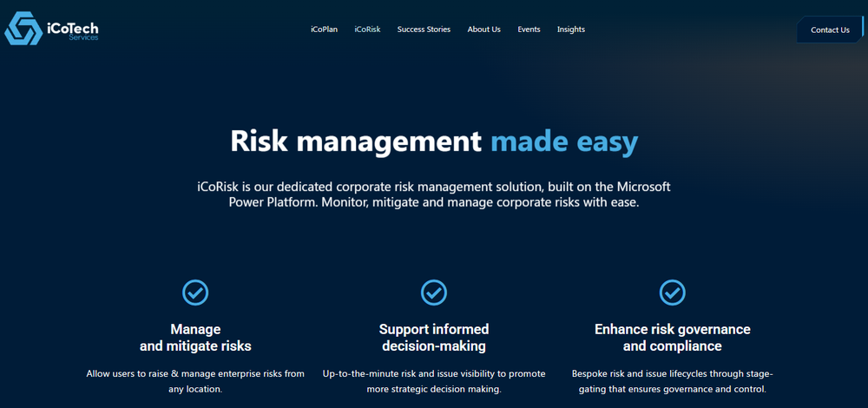
Task: Click text 'Allow users to raise & manage enterprise risks'
Action: [195, 381]
